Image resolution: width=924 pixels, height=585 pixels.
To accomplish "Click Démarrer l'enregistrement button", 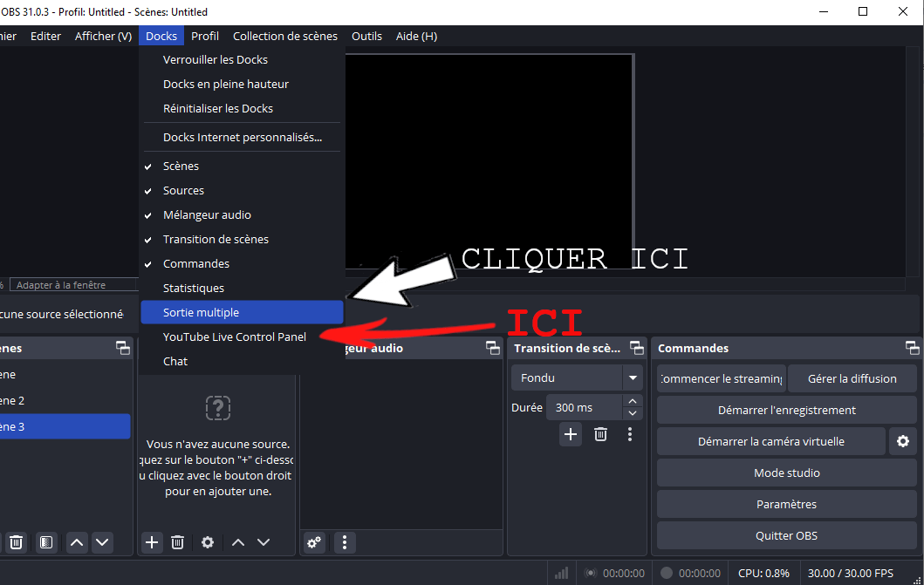I will (786, 410).
